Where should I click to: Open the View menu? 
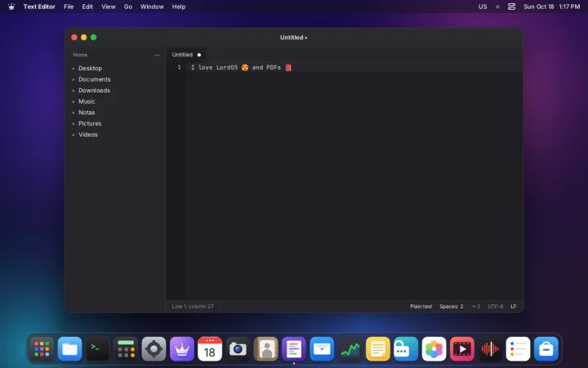109,7
